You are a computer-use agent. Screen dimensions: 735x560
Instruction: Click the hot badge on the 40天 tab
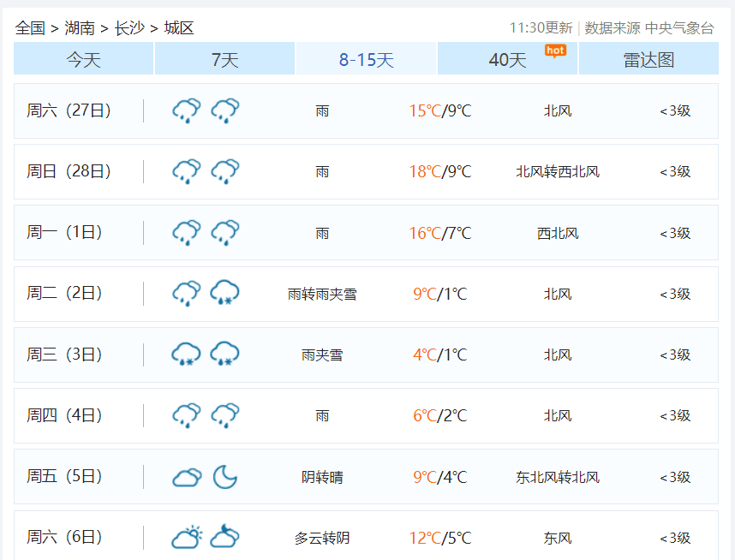coord(553,51)
